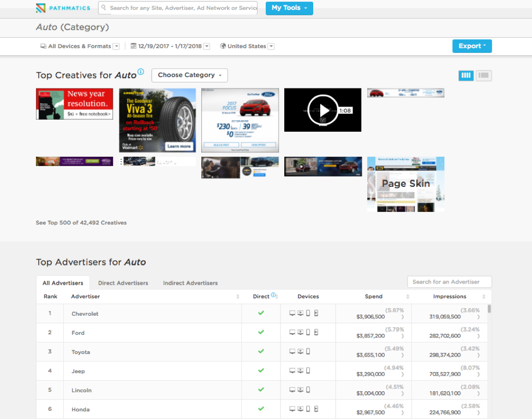Click the Export button
Viewport: 532px width, 419px height.
pyautogui.click(x=472, y=46)
